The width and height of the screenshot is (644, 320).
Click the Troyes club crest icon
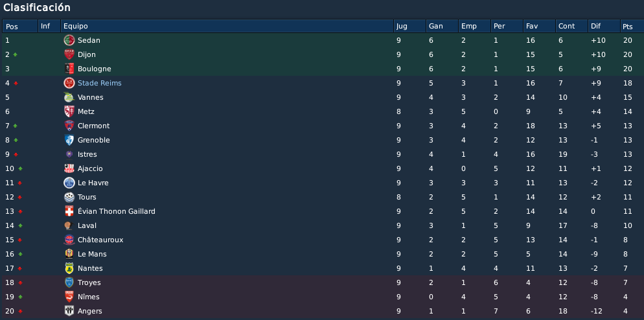69,282
